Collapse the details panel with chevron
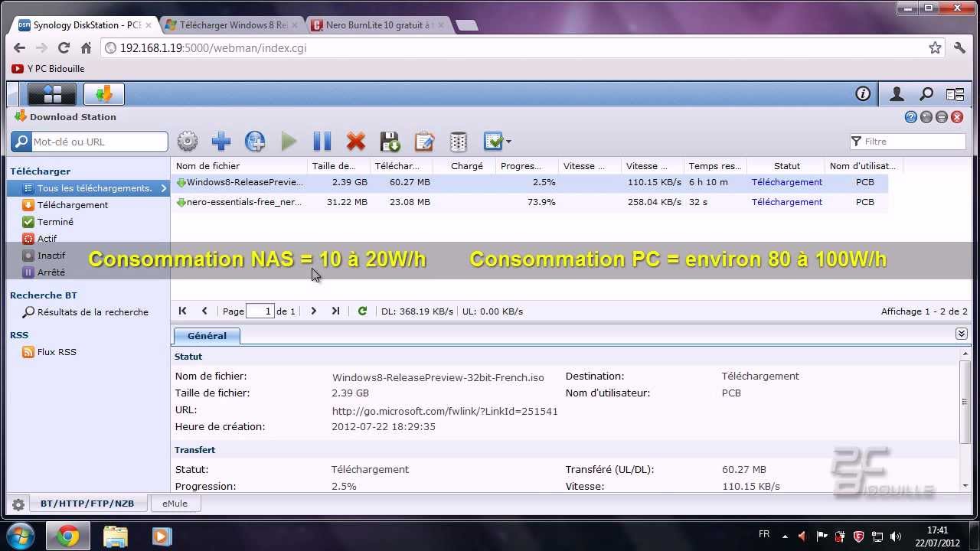980x551 pixels. (x=961, y=334)
